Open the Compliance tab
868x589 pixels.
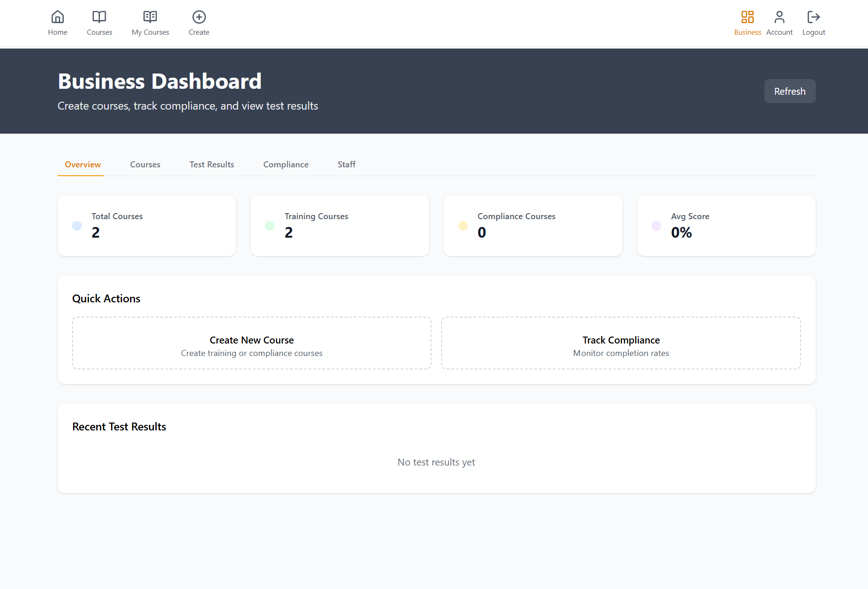click(x=286, y=165)
